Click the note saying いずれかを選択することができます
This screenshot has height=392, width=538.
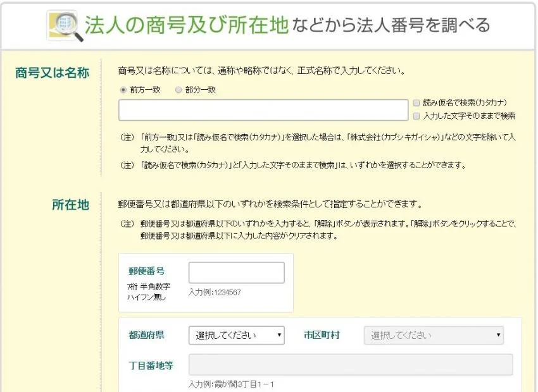[293, 165]
